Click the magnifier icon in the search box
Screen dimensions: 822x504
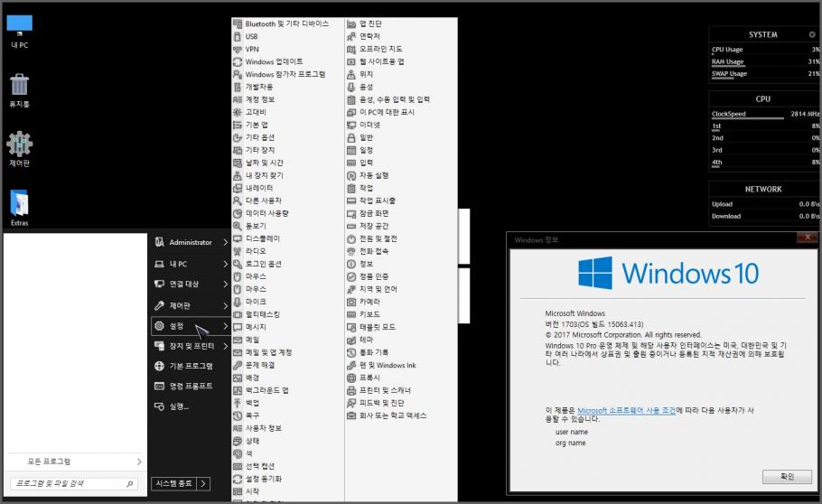pos(129,483)
